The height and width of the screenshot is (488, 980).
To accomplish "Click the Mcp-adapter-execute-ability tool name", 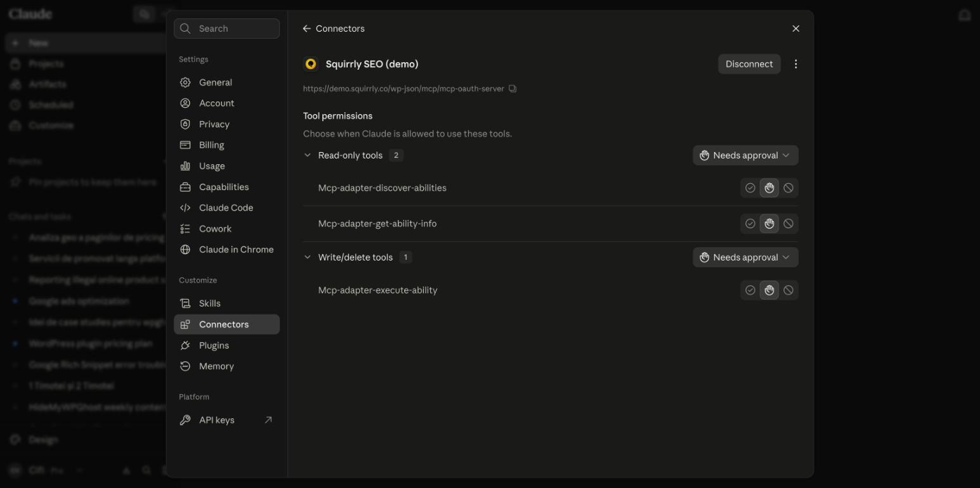I will [378, 290].
